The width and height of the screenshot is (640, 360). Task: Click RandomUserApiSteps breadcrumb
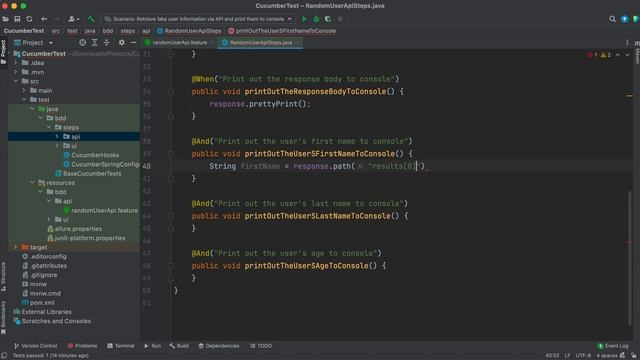(189, 31)
